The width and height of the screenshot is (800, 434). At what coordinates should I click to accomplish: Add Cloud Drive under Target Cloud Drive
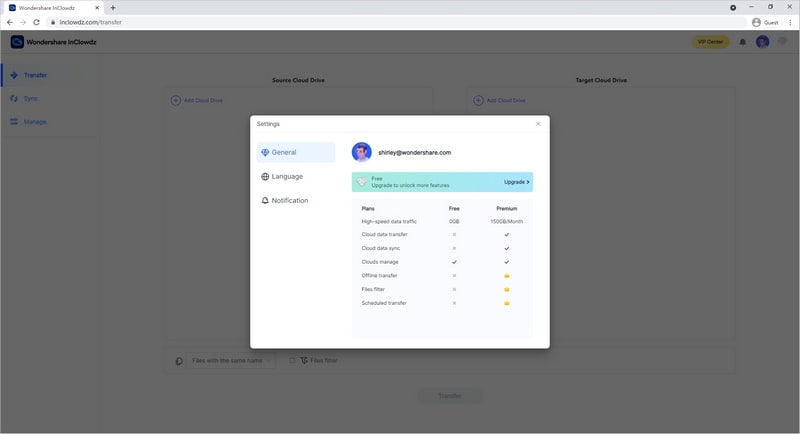point(499,100)
